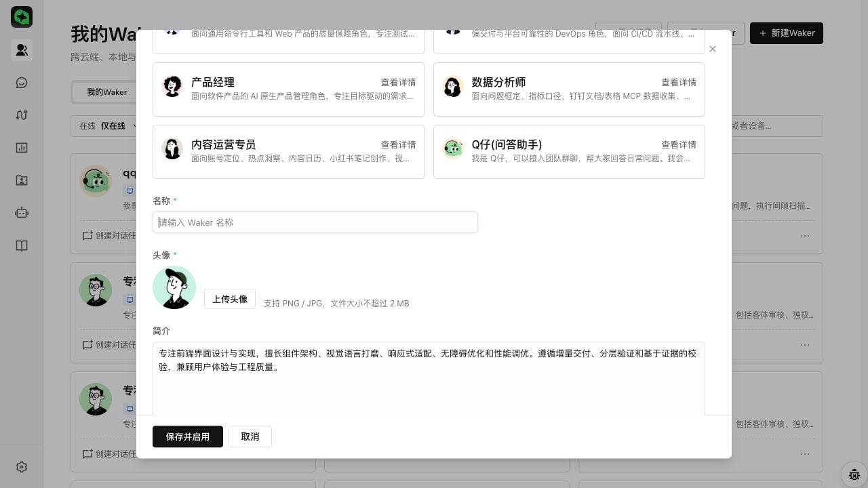
Task: Click into the 简介 text area
Action: (429, 378)
